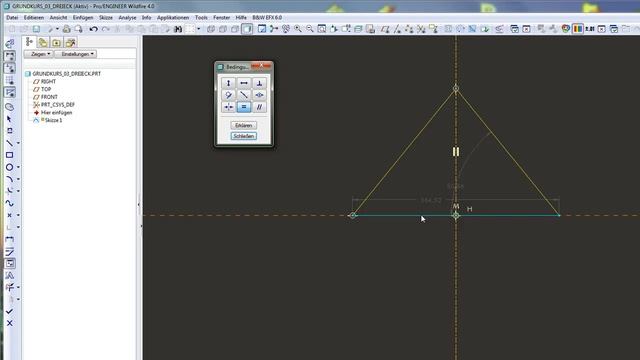Screen dimensions: 640x360
Task: Open the Einstellungen dropdown
Action: [x=76, y=54]
